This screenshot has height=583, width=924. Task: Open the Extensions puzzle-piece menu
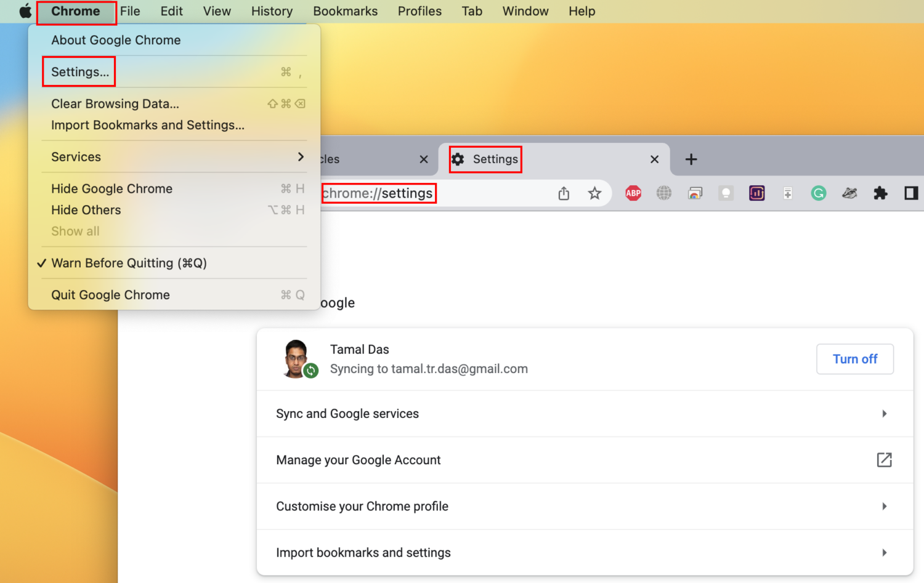click(x=880, y=193)
